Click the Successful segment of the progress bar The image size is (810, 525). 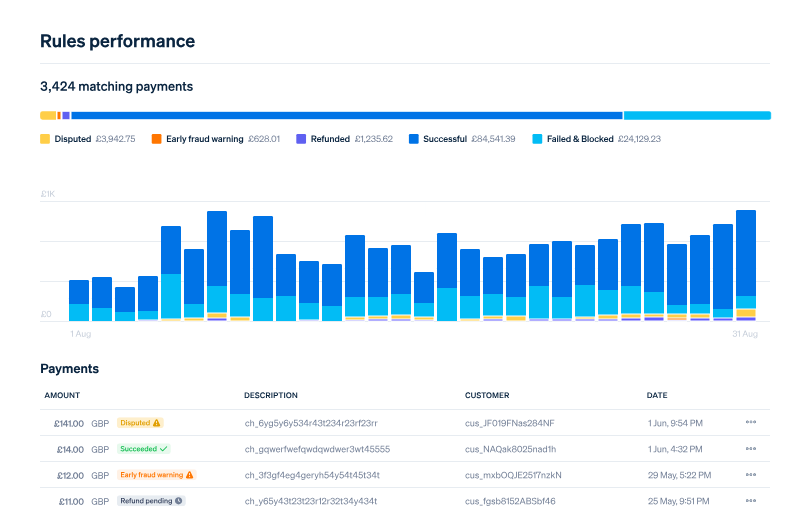(346, 116)
